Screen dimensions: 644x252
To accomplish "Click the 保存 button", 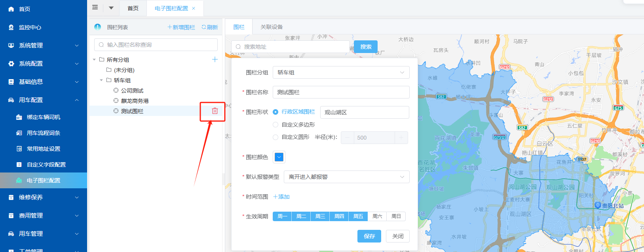I will click(369, 236).
